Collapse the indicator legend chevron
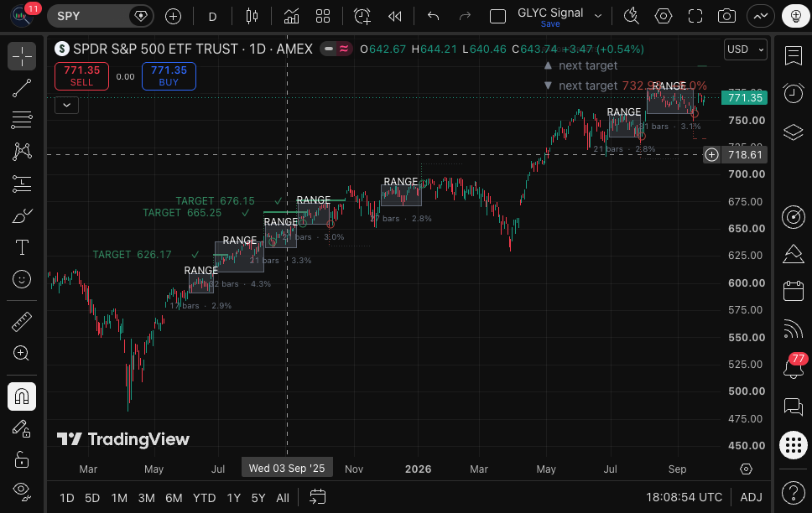 point(67,105)
